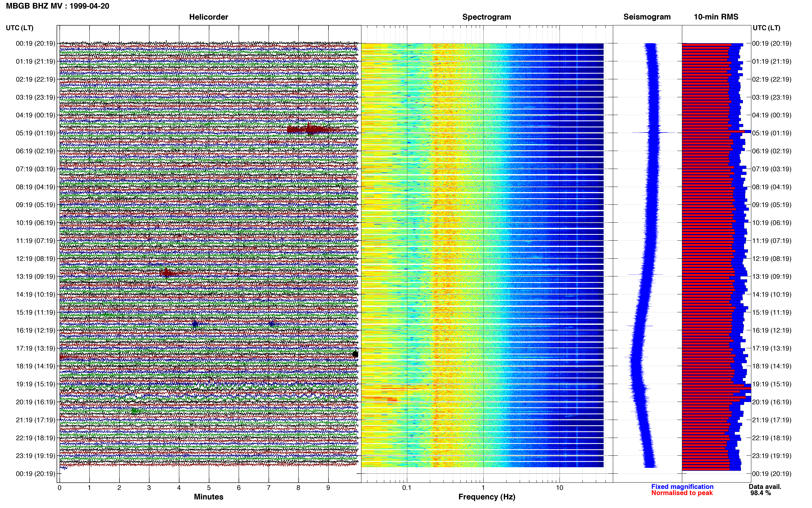Click the "20:19 (16:19)" time label on the Helicorder axis
Viewport: 812px width, 508px height.
[35, 402]
